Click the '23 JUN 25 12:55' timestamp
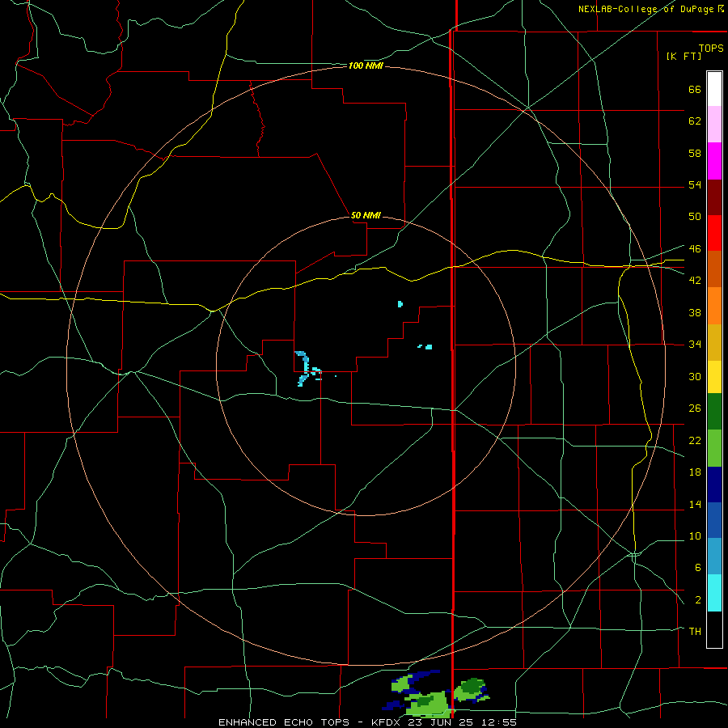 click(x=462, y=722)
